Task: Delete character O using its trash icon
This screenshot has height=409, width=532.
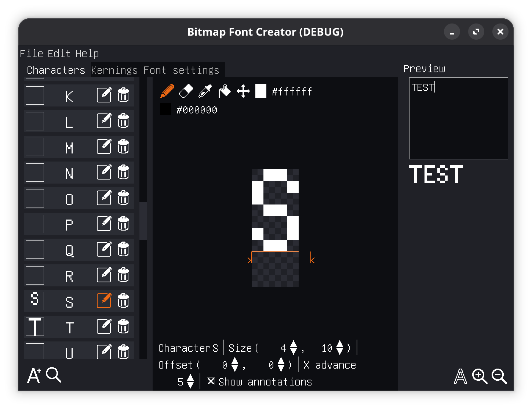Action: tap(123, 198)
